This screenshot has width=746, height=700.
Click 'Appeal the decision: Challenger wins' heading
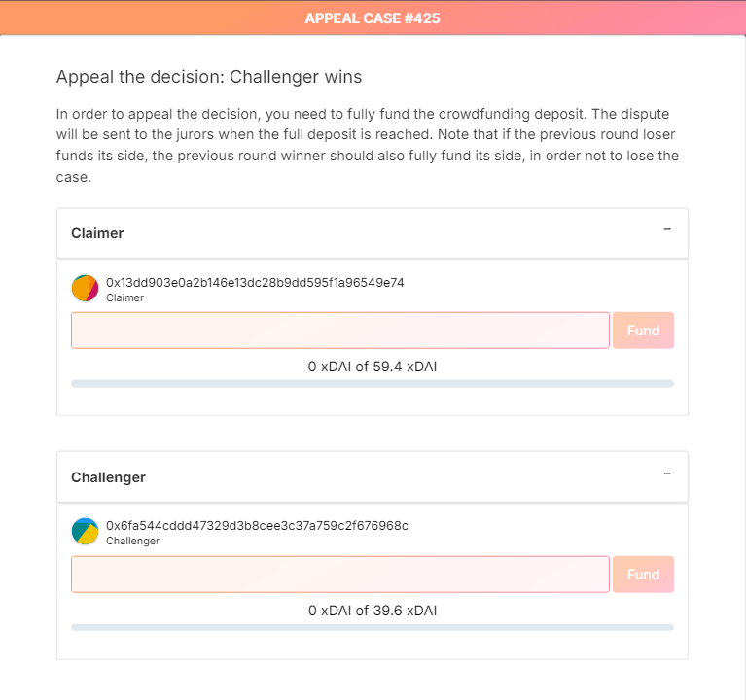coord(209,77)
